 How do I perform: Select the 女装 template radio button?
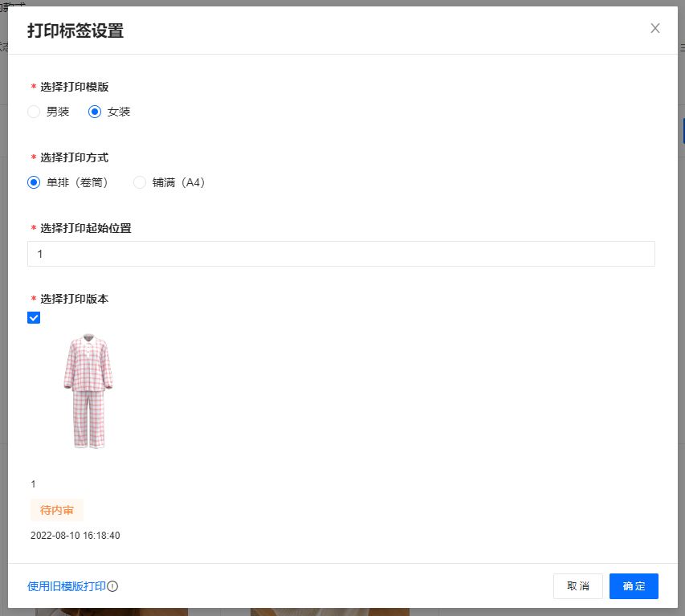[x=95, y=112]
